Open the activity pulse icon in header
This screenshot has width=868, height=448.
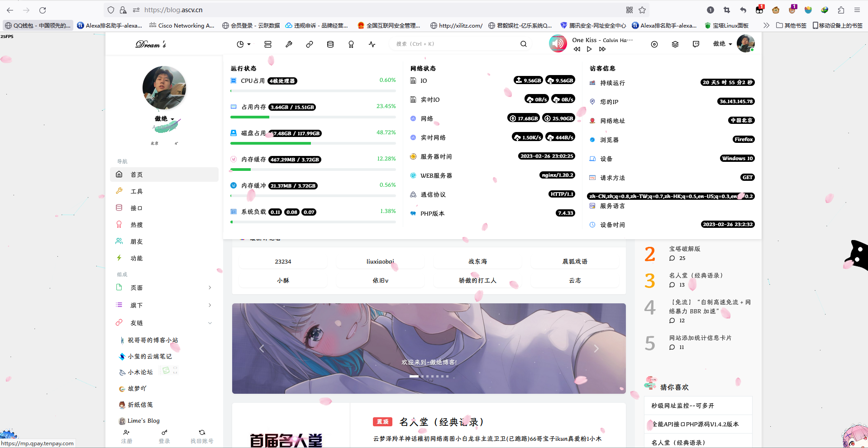[x=372, y=44]
